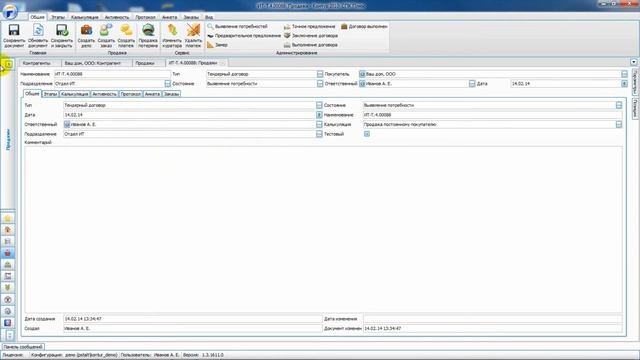Click the highlighted red bag sidebar icon
Viewport: 640px width, 360px height.
(8, 253)
